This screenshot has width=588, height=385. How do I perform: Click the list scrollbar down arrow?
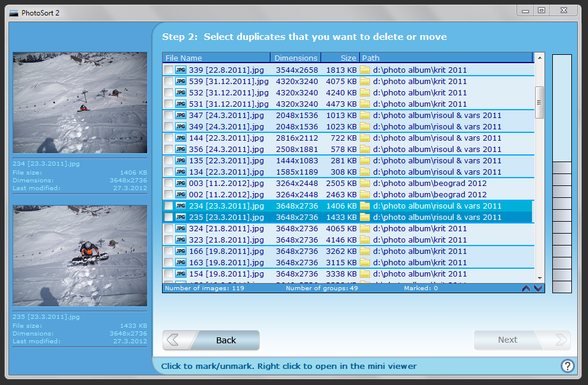pyautogui.click(x=540, y=278)
